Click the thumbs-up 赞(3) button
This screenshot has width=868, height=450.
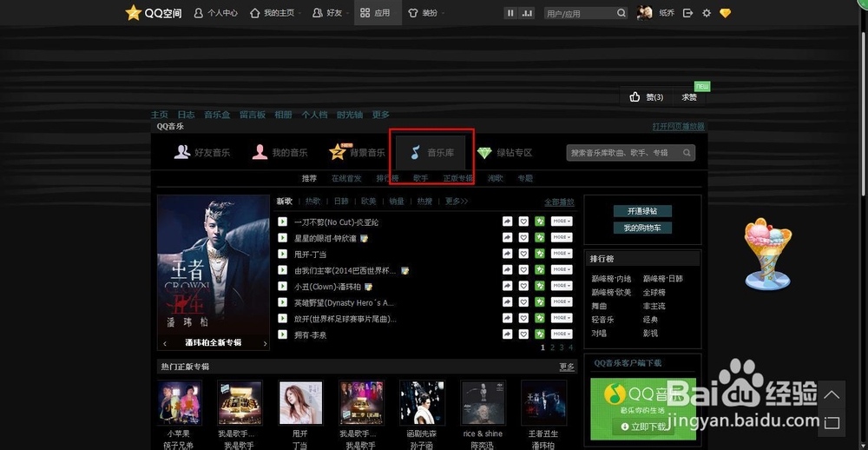tap(647, 97)
